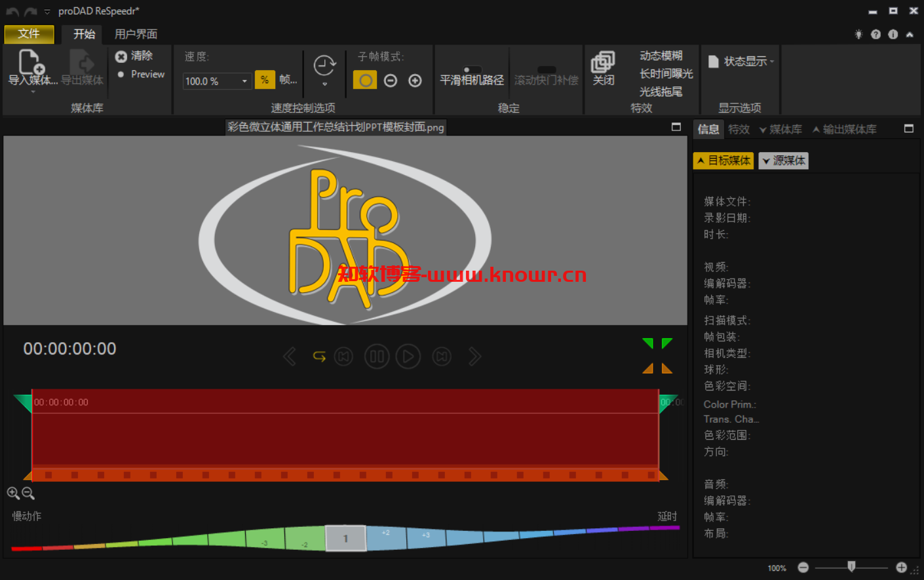Click zoom plus button in status bar
This screenshot has height=580, width=924.
[x=902, y=568]
